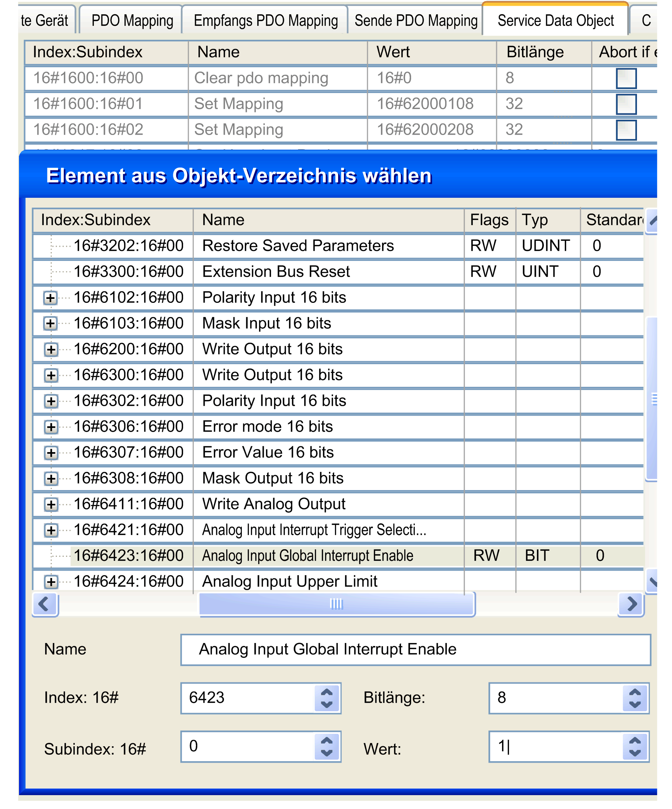Select the Service Data Object tab
672x809 pixels.
point(555,20)
